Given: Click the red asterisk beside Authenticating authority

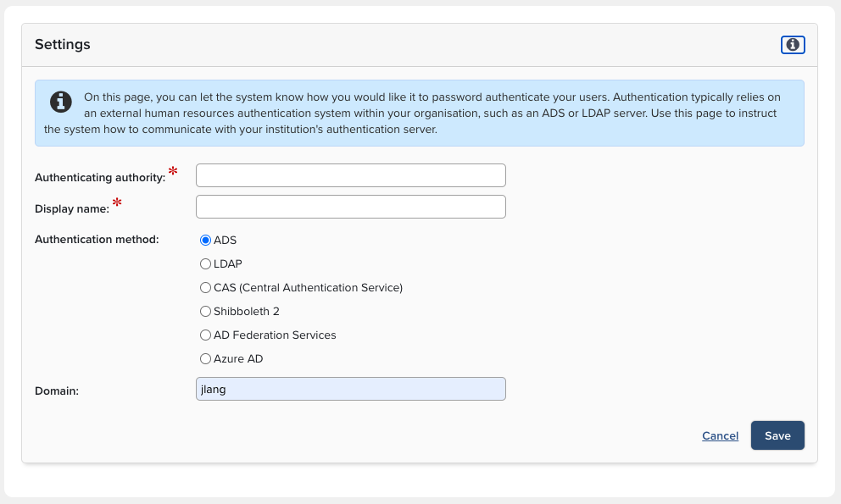Looking at the screenshot, I should (173, 172).
